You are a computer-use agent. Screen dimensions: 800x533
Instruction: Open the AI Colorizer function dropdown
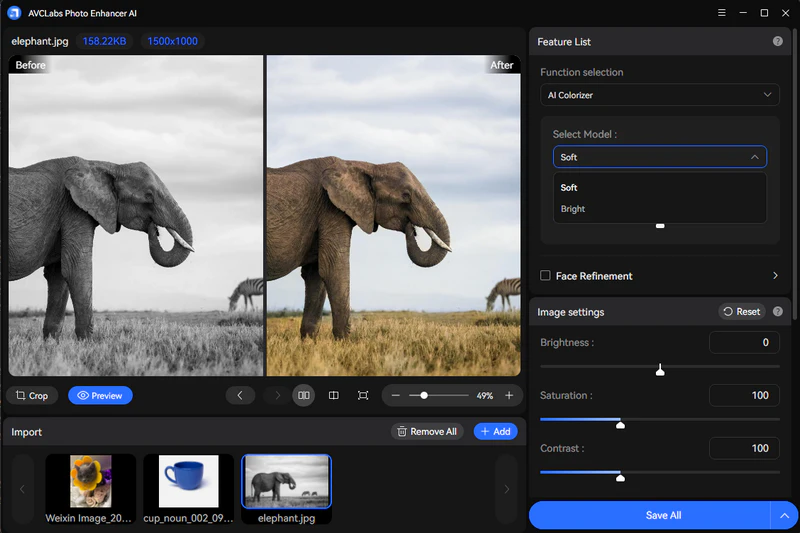click(x=659, y=95)
